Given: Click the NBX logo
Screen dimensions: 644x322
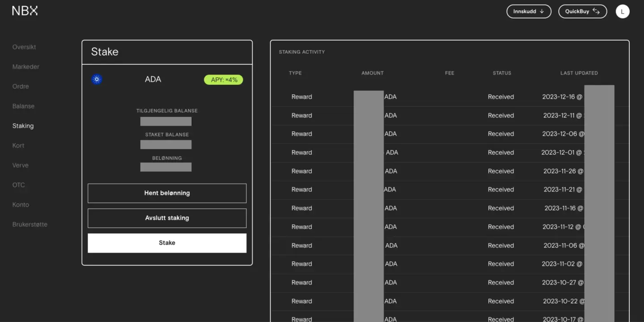Looking at the screenshot, I should (x=25, y=11).
